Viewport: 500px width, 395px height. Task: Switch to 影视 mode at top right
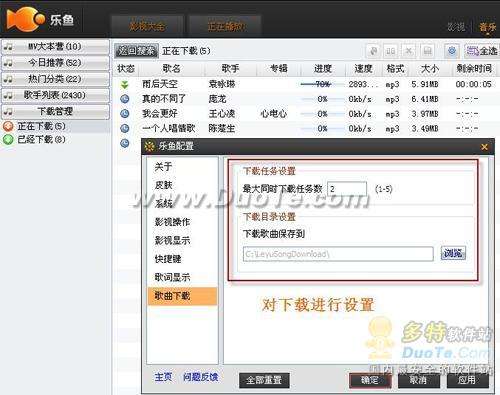coord(456,27)
